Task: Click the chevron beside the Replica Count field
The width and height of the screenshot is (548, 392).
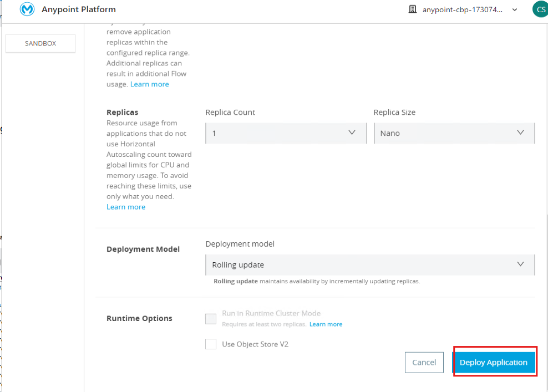Action: coord(352,133)
